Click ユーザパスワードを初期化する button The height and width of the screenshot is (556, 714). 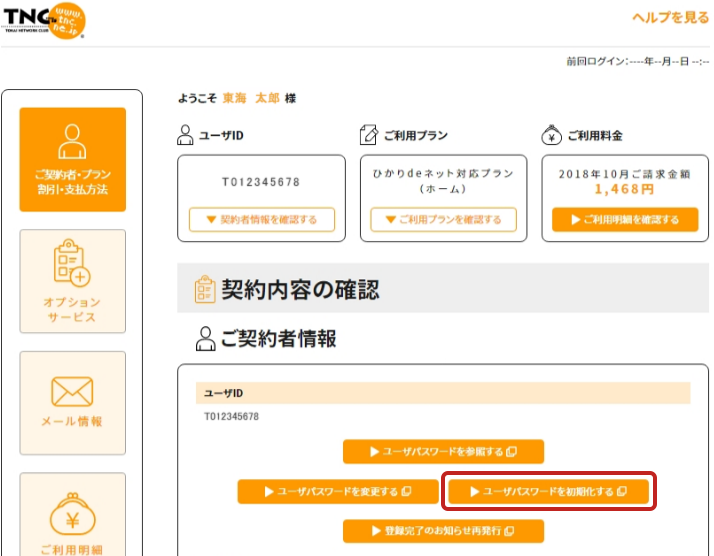[549, 492]
